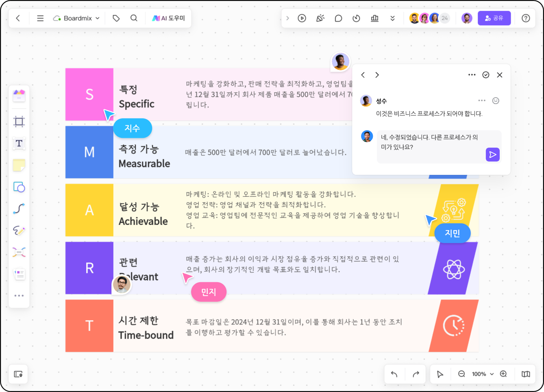Collapse the collaboration toolbar with the chevron
The width and height of the screenshot is (544, 392).
click(287, 18)
